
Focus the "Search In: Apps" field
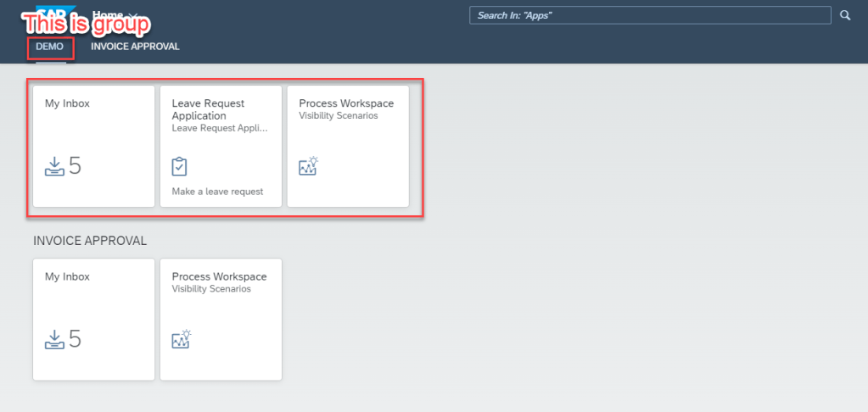coord(649,15)
